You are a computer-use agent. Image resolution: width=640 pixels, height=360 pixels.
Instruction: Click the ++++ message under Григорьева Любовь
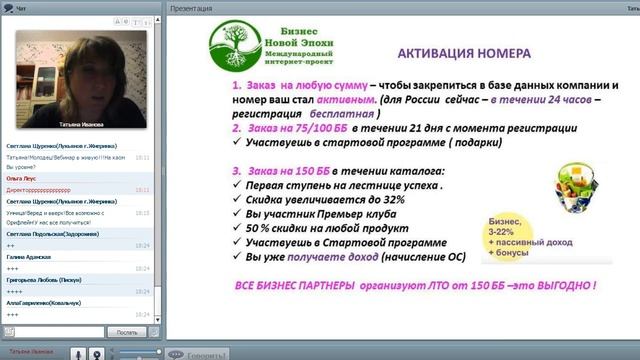click(x=14, y=291)
